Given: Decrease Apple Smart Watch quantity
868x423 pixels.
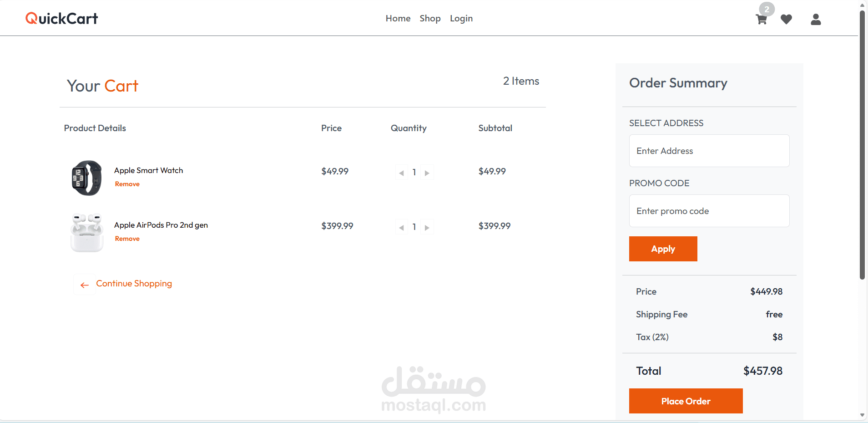Looking at the screenshot, I should click(x=401, y=173).
